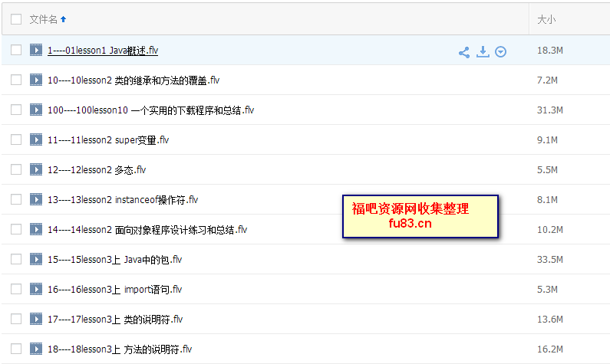Sort by 大小 column header
Viewport: 610px width, 364px height.
coord(546,19)
